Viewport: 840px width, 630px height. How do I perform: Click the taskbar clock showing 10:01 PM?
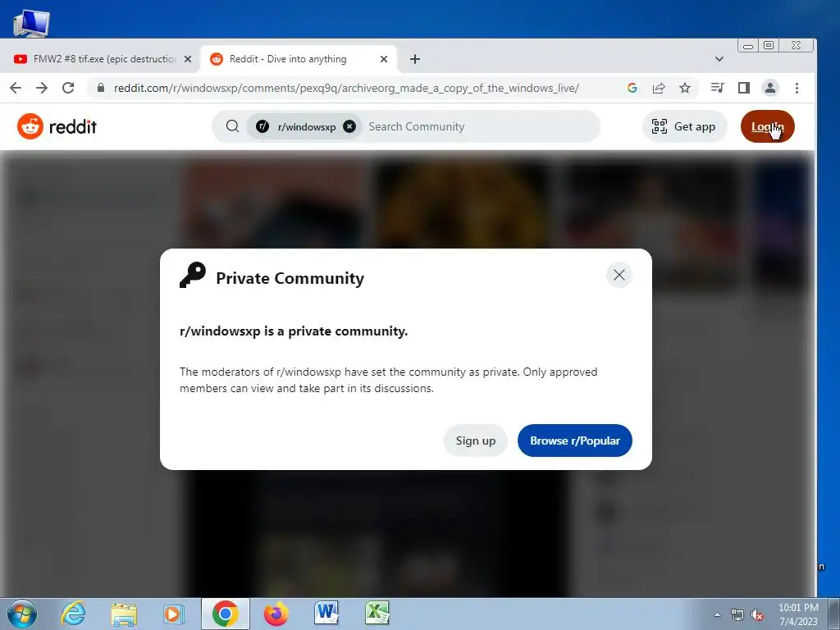click(x=798, y=614)
